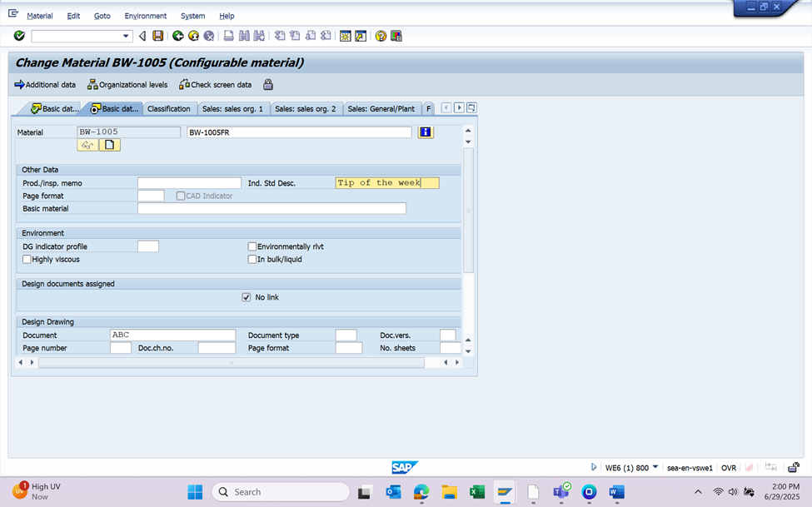Open the Help menu
The height and width of the screenshot is (507, 812).
tap(227, 16)
